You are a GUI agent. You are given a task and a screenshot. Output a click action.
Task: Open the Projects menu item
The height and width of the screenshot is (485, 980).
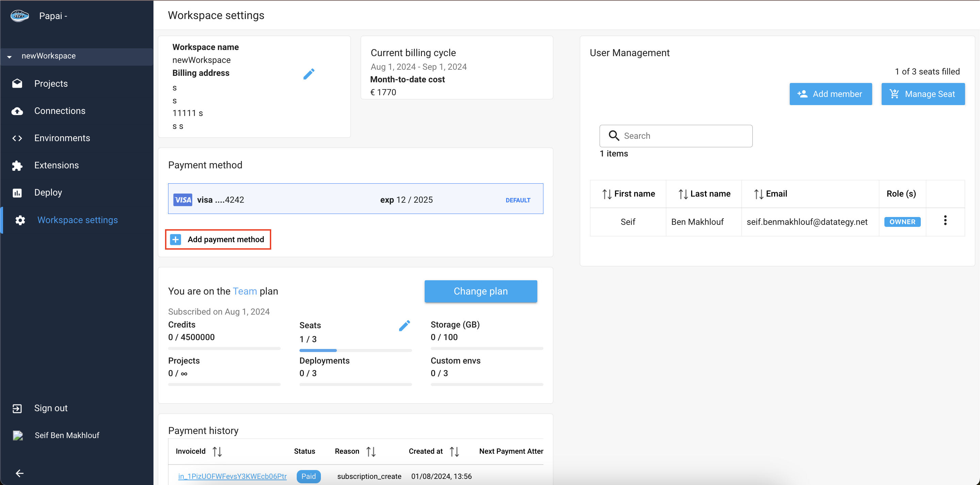(51, 84)
